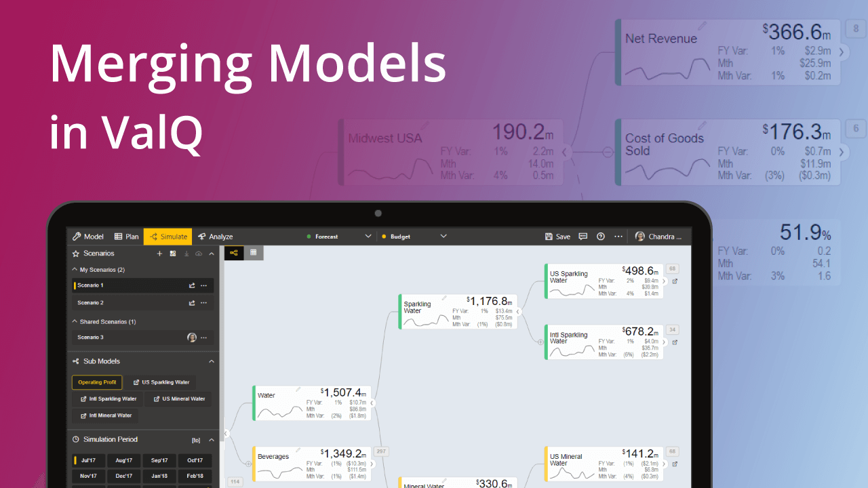This screenshot has width=868, height=488.
Task: Open US Mineral Water node's external link icon
Action: coord(675,464)
